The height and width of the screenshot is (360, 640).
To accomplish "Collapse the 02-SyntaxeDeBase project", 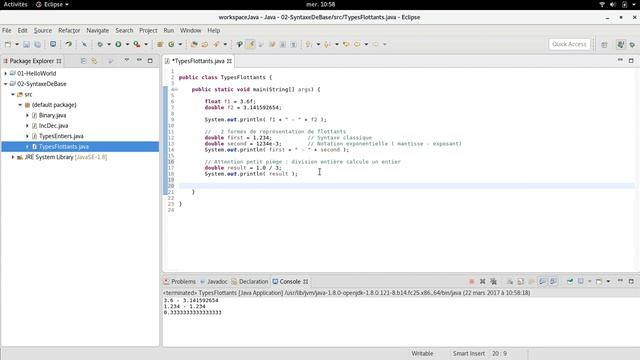I will point(6,84).
